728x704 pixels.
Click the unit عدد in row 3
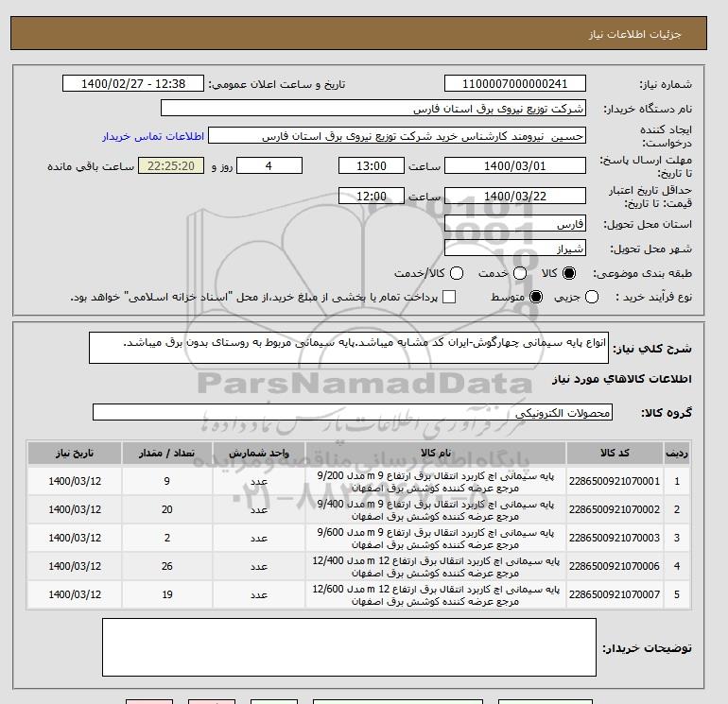coord(259,538)
